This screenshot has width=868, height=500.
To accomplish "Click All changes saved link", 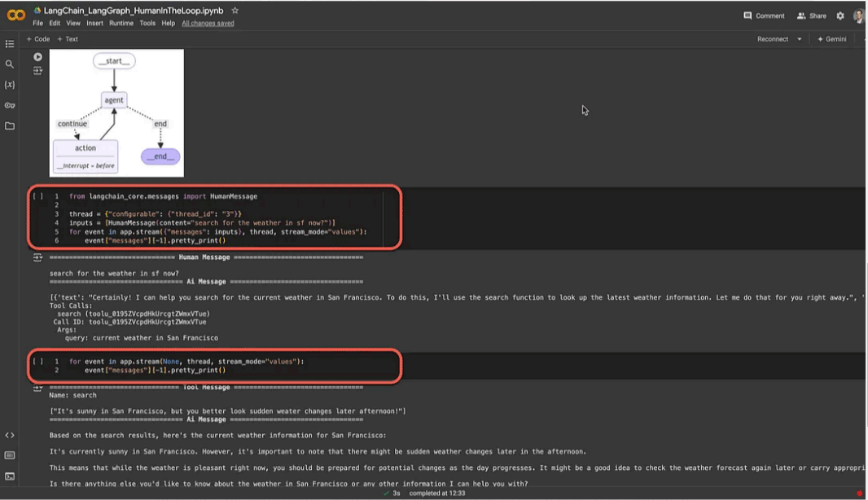I will click(x=208, y=24).
